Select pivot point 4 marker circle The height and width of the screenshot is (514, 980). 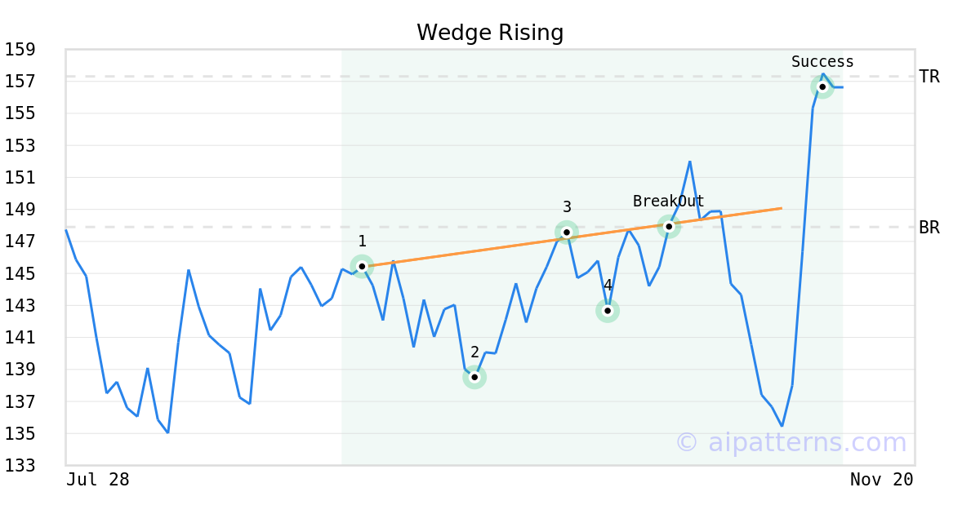[x=608, y=311]
